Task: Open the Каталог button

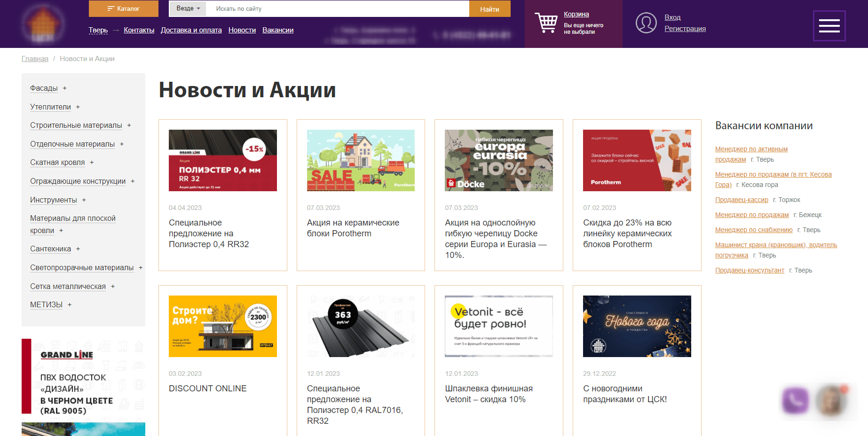Action: pyautogui.click(x=124, y=8)
